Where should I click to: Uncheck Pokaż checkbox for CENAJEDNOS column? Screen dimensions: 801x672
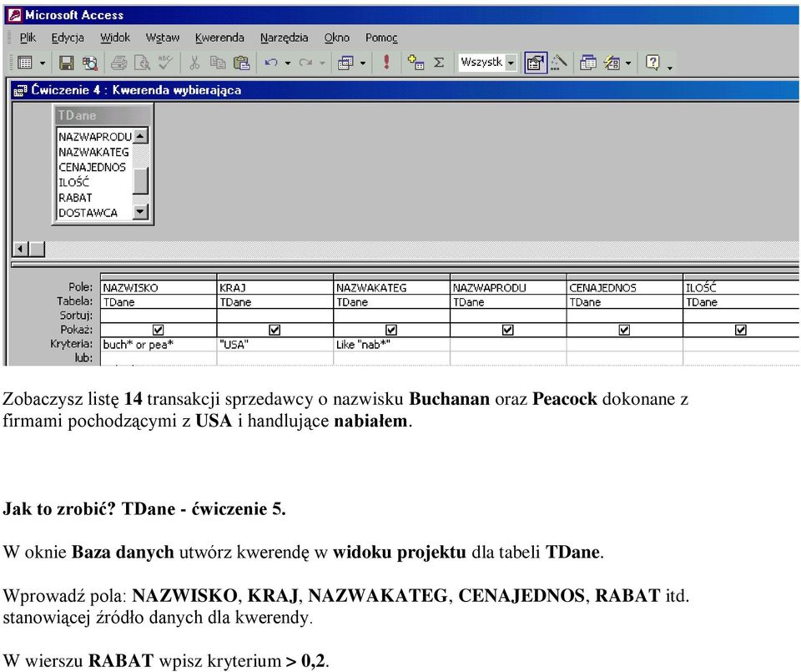pyautogui.click(x=624, y=330)
